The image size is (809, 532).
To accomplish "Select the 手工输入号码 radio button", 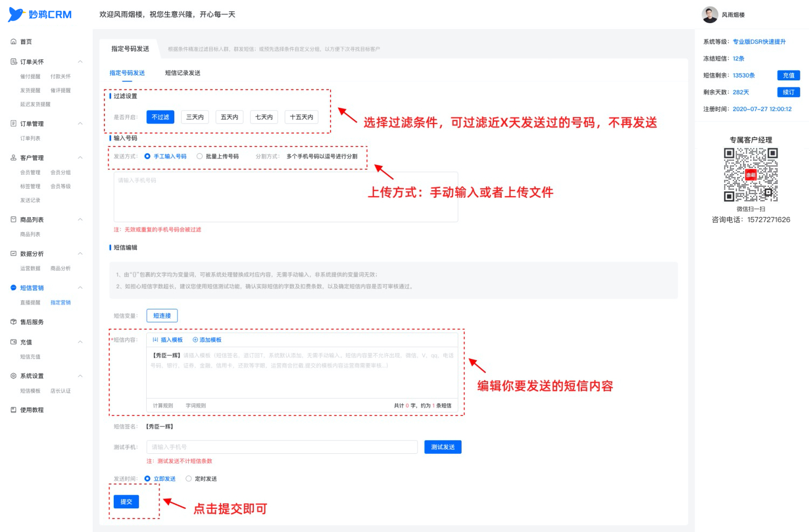I will tap(147, 156).
